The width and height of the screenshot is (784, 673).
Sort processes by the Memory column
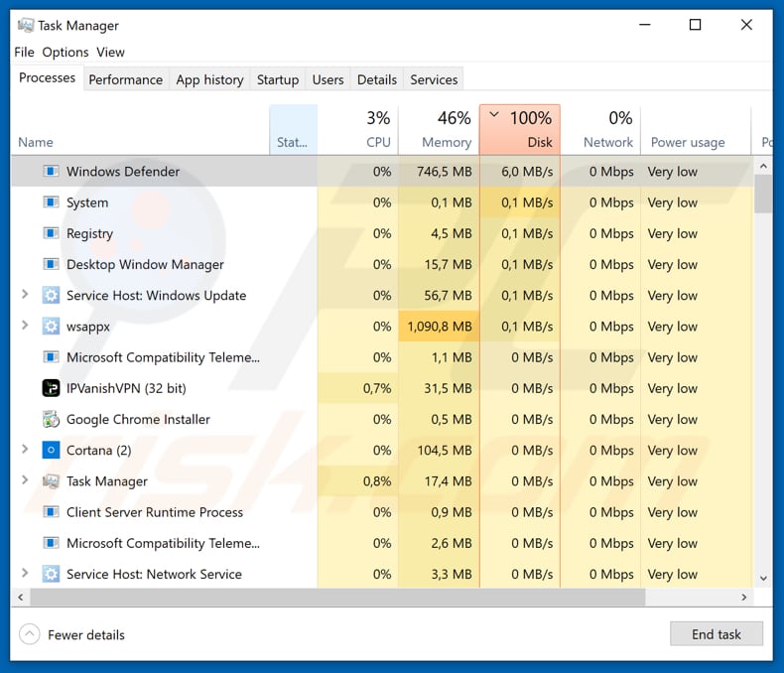pyautogui.click(x=438, y=130)
